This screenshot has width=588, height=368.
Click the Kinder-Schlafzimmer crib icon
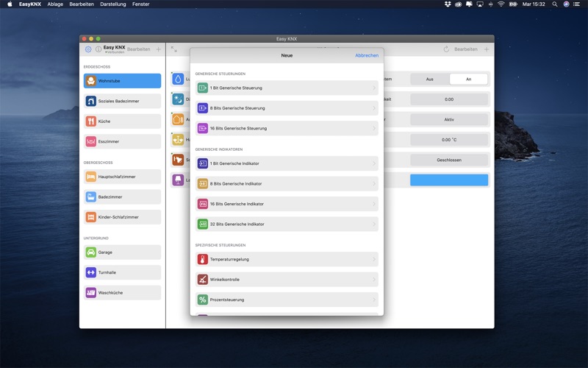[x=90, y=217]
